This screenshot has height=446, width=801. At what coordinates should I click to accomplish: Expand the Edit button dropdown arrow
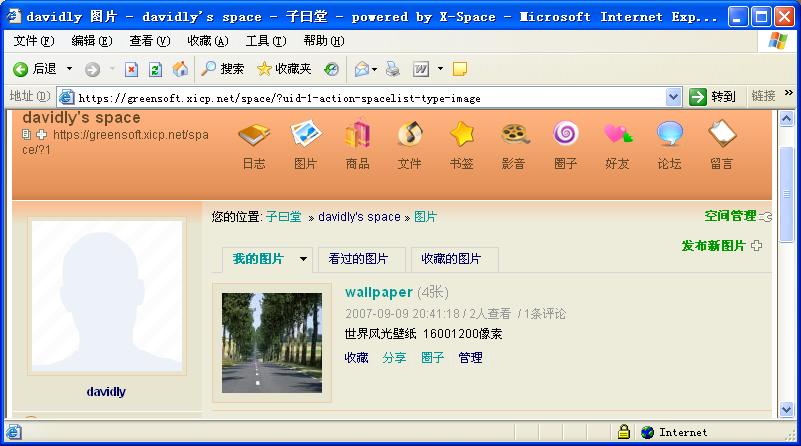(440, 68)
